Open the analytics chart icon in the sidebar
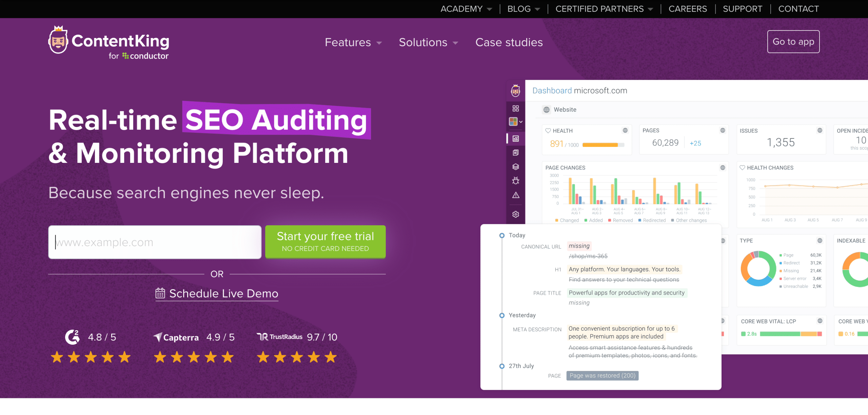Image resolution: width=868 pixels, height=415 pixels. coord(516,138)
